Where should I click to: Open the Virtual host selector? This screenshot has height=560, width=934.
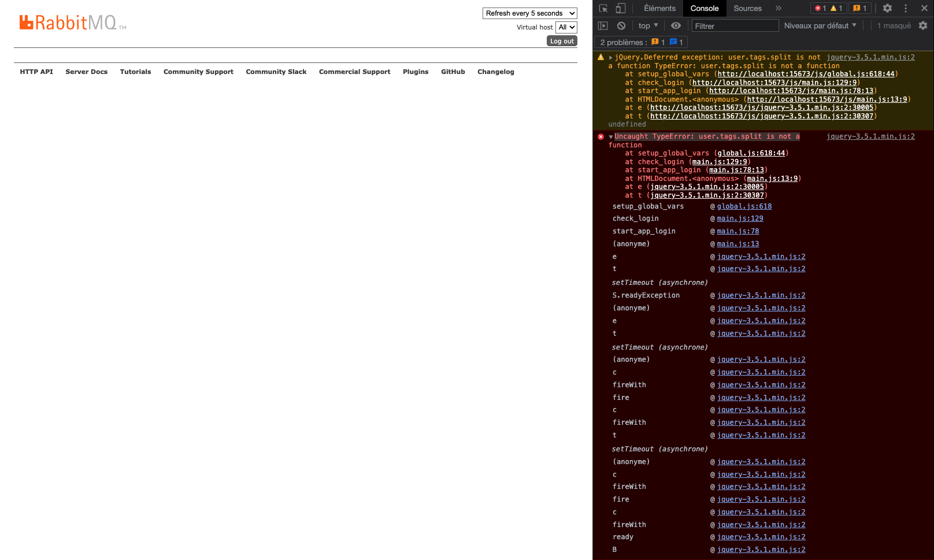click(566, 27)
